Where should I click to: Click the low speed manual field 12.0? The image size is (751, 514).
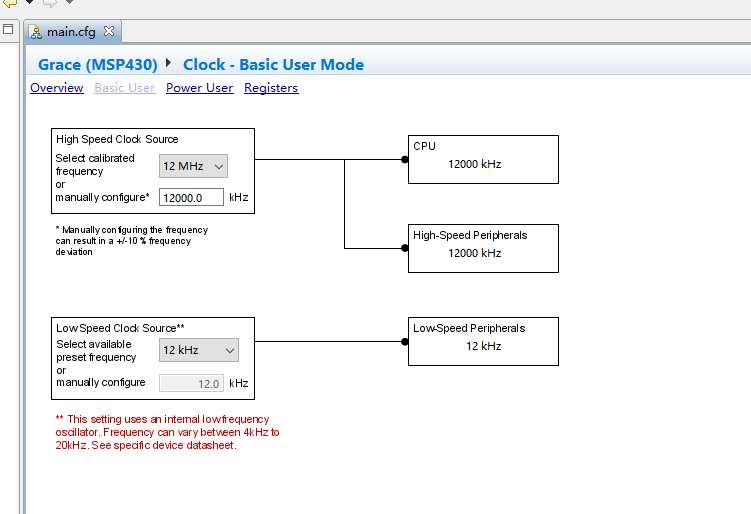click(x=191, y=383)
